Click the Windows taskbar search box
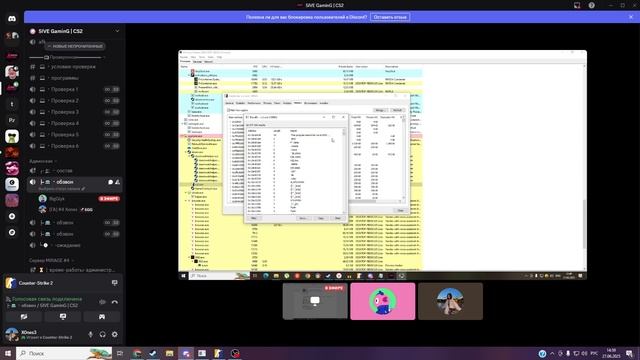The image size is (640, 360). (x=64, y=353)
